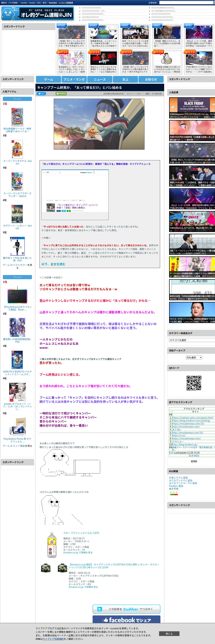This screenshot has height=644, width=215.
Task: Open the MY CHOICE protest article thumbnail
Action: (x=192, y=222)
